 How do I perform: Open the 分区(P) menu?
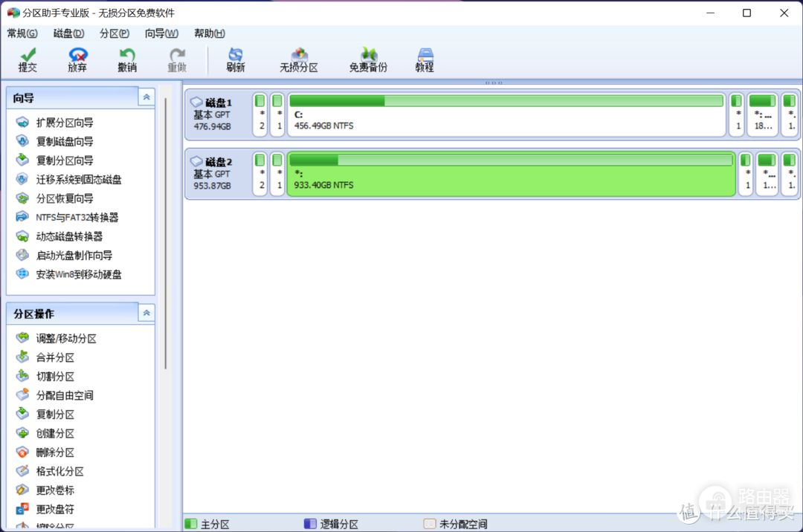point(115,33)
